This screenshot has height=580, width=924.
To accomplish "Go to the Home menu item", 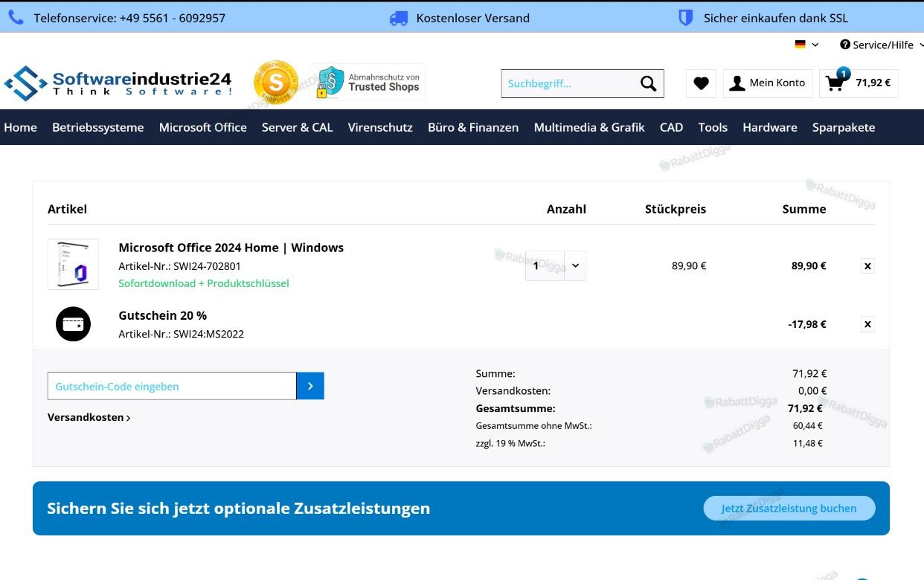I will coord(21,127).
